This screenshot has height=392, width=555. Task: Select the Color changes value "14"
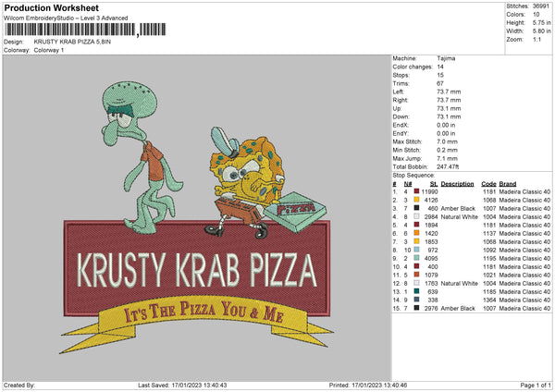(x=440, y=67)
